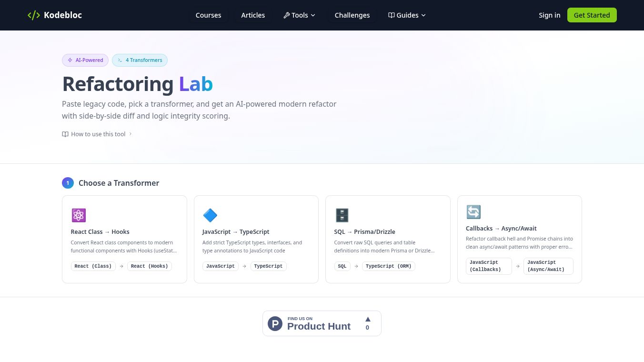Image resolution: width=644 pixels, height=362 pixels.
Task: Select the Callbacks → Async/Await transformer
Action: [x=520, y=239]
